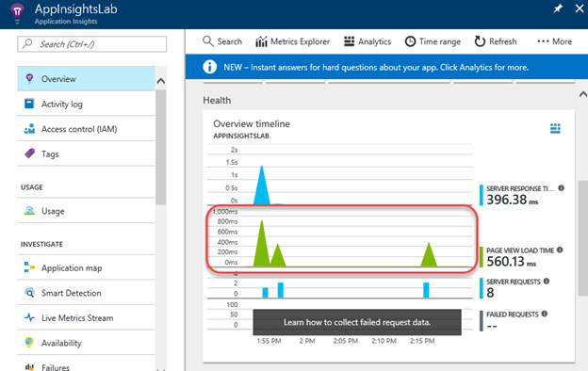588x371 pixels.
Task: Open Application map
Action: (87, 268)
